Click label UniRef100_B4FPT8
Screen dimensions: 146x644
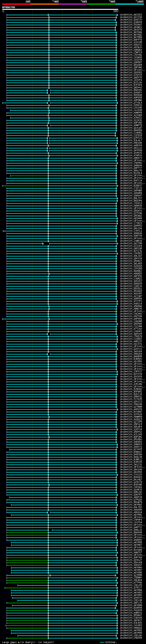131,40
